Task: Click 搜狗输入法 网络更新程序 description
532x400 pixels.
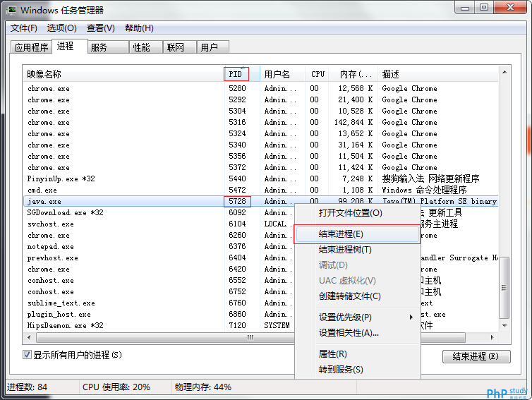Action: click(430, 178)
